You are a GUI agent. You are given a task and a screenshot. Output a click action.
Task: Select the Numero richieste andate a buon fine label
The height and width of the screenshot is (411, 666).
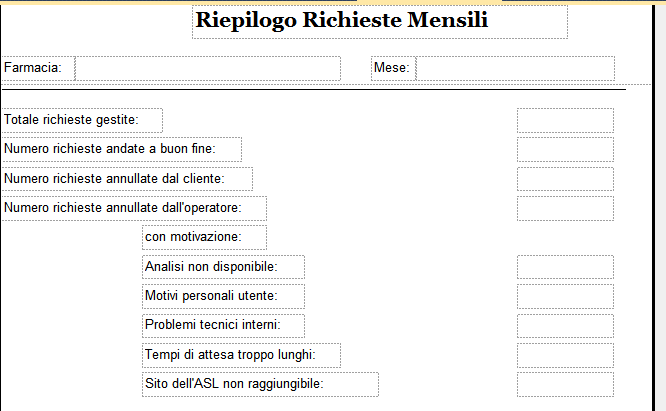[121, 149]
